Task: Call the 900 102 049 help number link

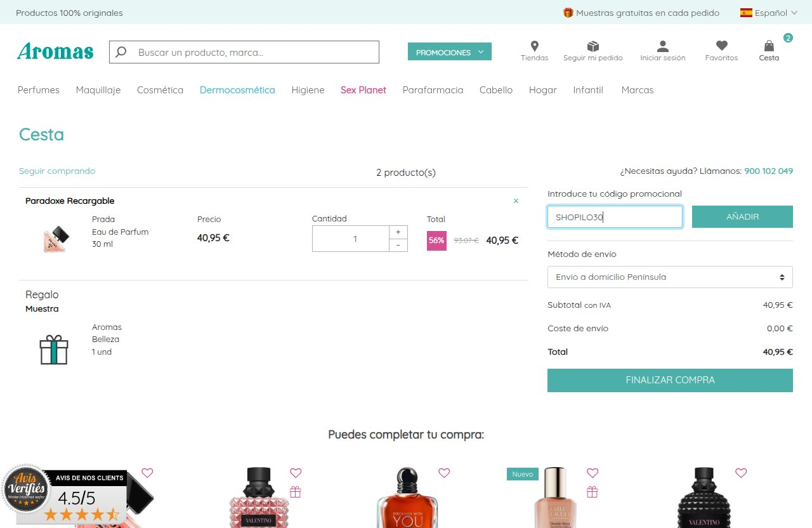Action: point(768,171)
